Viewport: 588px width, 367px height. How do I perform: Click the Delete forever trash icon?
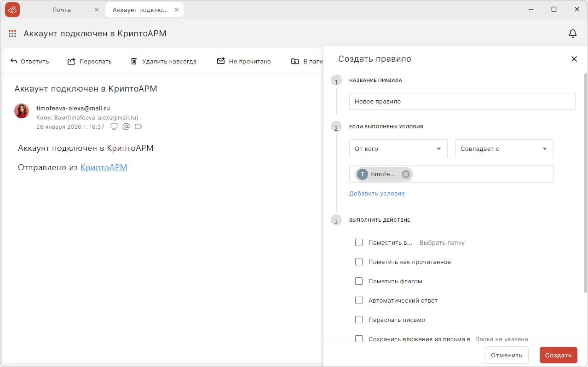(x=134, y=61)
